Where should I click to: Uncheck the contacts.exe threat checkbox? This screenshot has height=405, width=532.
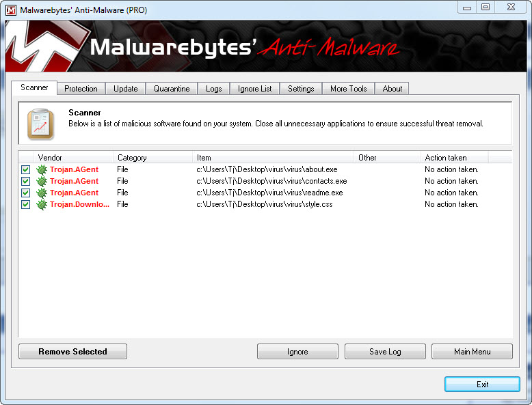tap(25, 181)
